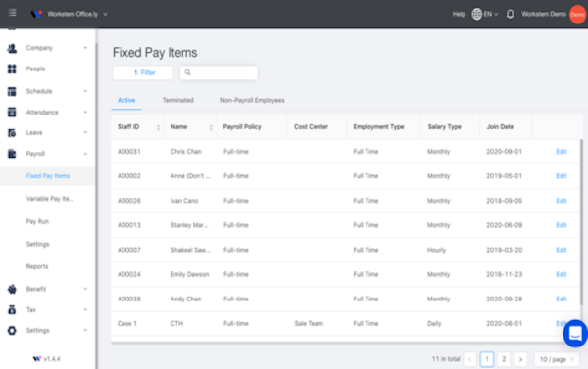Edit Shakeel's hourly pay row
This screenshot has height=369, width=588.
coord(561,250)
